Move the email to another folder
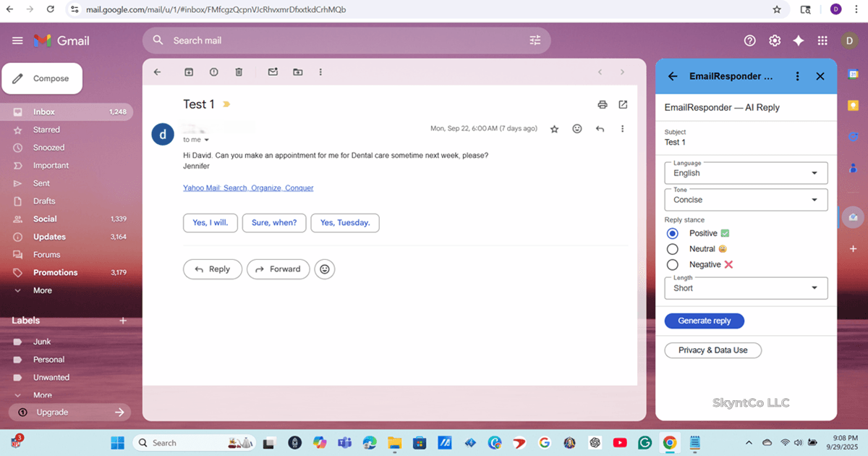This screenshot has height=456, width=868. pyautogui.click(x=297, y=72)
